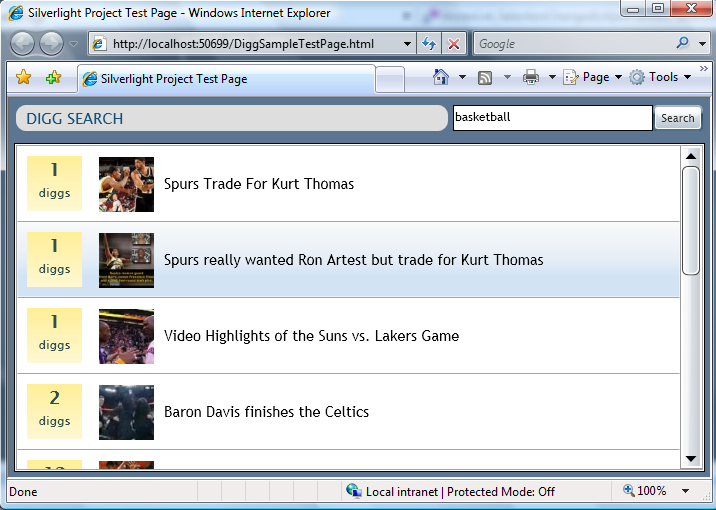Screen dimensions: 716x510
Task: Click Internet Explorer icon in title bar
Action: 16,12
